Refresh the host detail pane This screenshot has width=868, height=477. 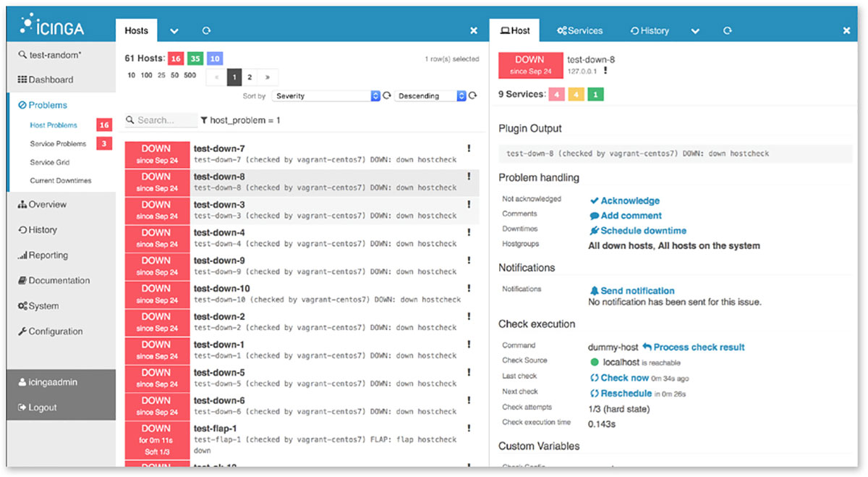[x=727, y=30]
